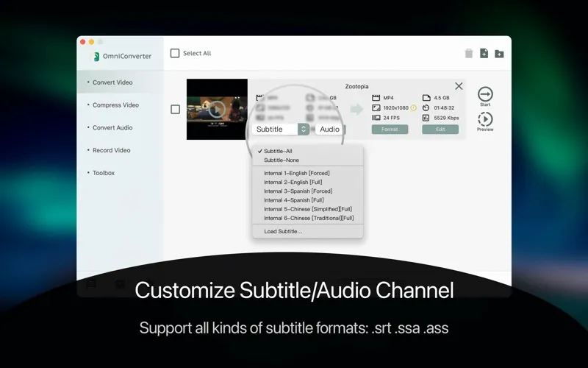Open Convert Audio section
Image resolution: width=588 pixels, height=368 pixels.
point(120,127)
